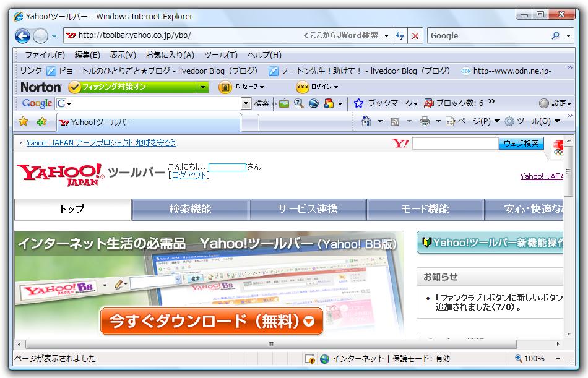Select the 検索機能 page tab
Screen dimensions: 588x378
pos(190,209)
